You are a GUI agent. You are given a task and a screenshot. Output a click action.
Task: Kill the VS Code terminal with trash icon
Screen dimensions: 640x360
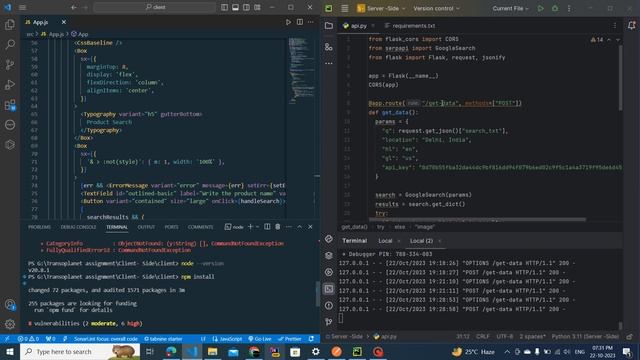(x=278, y=227)
